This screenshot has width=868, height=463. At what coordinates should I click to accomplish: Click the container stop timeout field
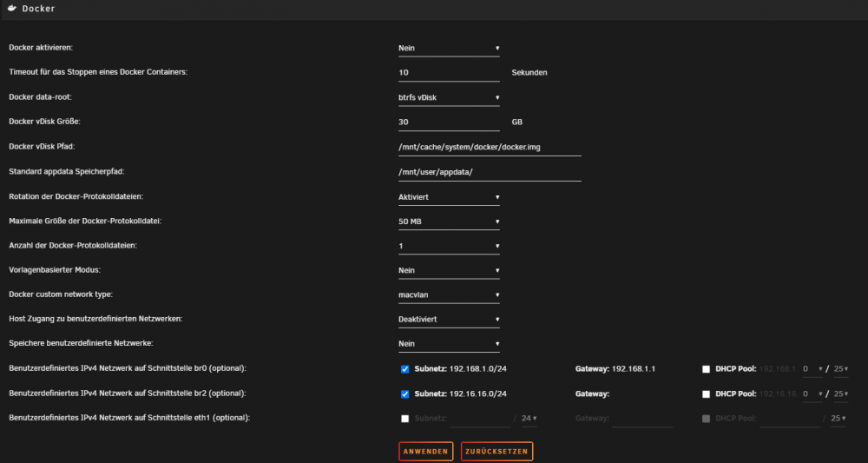point(449,73)
